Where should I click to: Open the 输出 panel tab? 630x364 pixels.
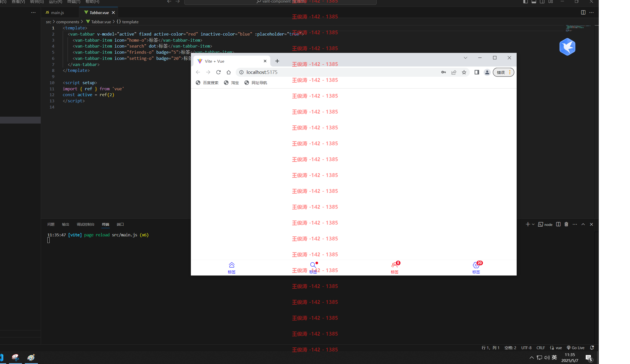point(66,224)
